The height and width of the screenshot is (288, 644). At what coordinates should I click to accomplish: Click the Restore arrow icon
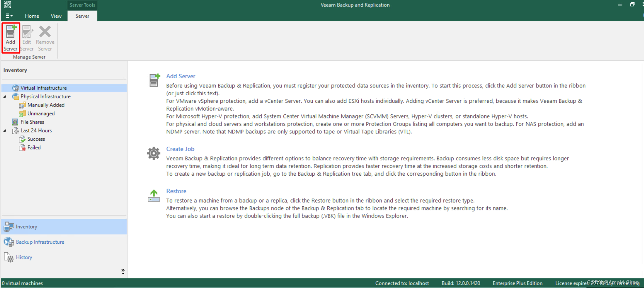pos(154,196)
